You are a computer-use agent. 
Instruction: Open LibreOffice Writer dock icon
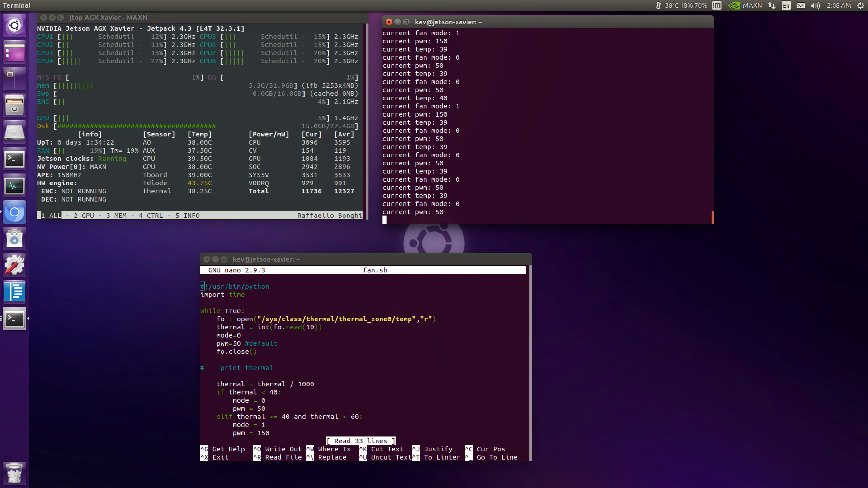pos(14,292)
